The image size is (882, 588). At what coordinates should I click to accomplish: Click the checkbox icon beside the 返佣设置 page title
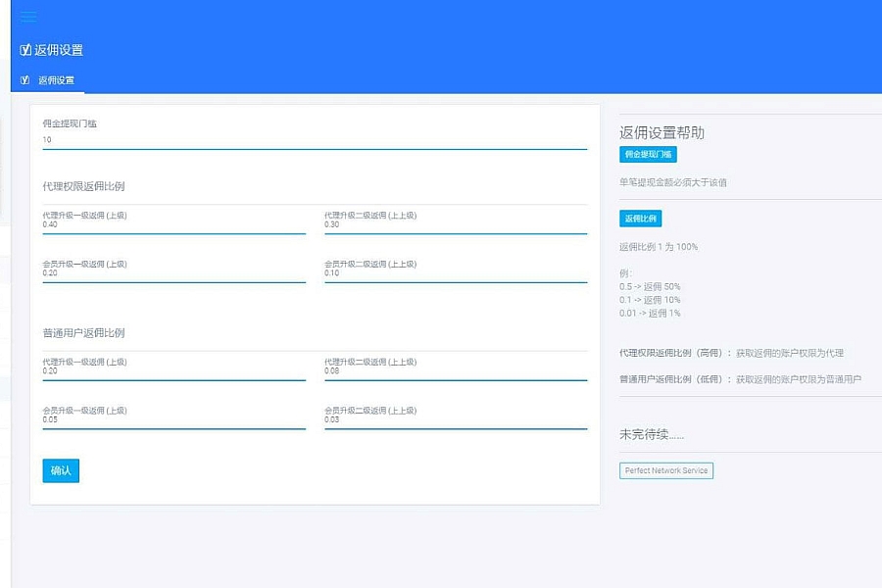coord(25,50)
